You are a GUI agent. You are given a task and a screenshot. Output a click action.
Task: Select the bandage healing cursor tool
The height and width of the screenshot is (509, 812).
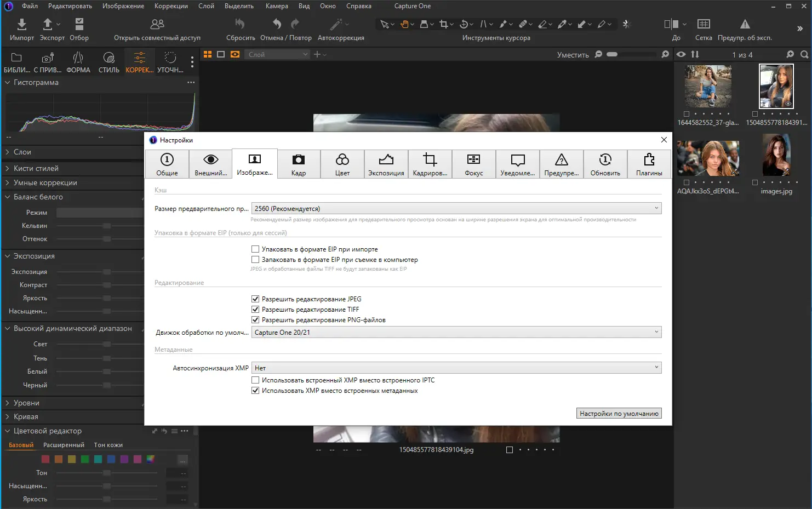coord(523,24)
